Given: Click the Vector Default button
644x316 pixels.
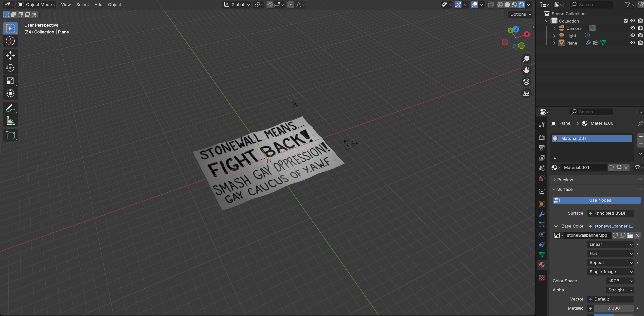Looking at the screenshot, I should click(x=610, y=299).
